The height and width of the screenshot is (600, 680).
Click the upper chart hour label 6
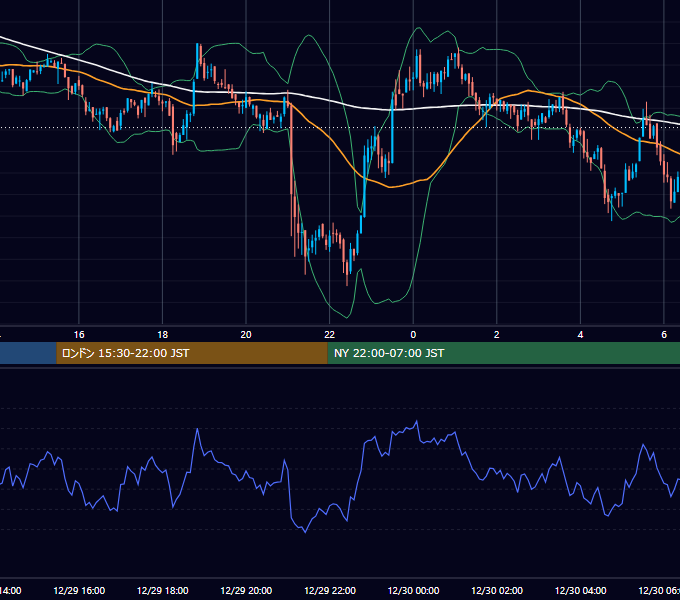(x=664, y=335)
